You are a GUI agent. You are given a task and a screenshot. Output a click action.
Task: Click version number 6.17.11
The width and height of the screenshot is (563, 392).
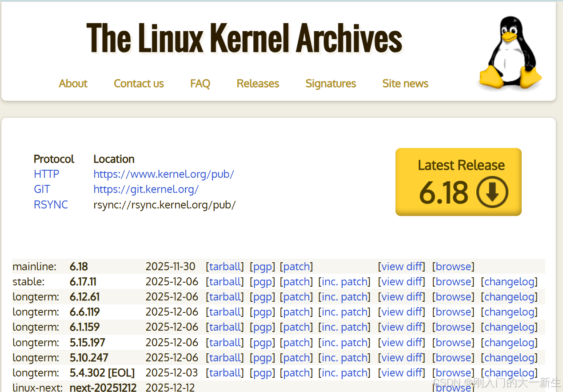coord(83,282)
